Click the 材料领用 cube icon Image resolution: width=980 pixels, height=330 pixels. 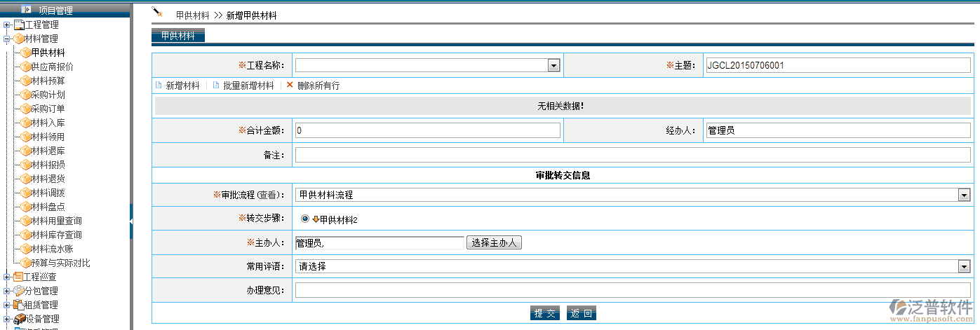click(x=26, y=137)
